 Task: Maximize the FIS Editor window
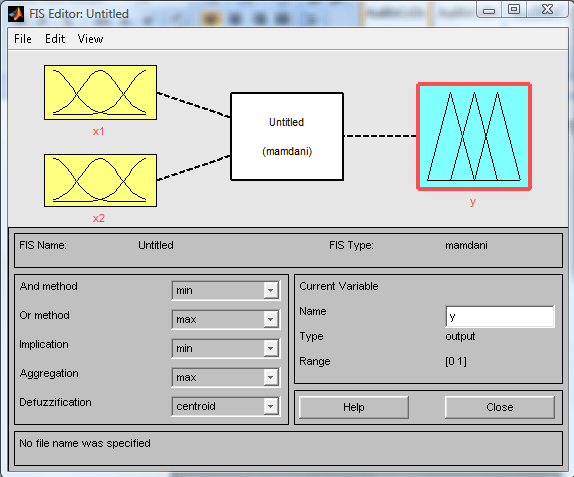pyautogui.click(x=514, y=10)
